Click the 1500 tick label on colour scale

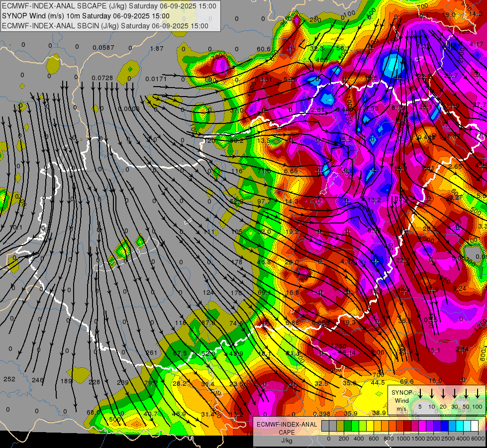[x=418, y=439]
